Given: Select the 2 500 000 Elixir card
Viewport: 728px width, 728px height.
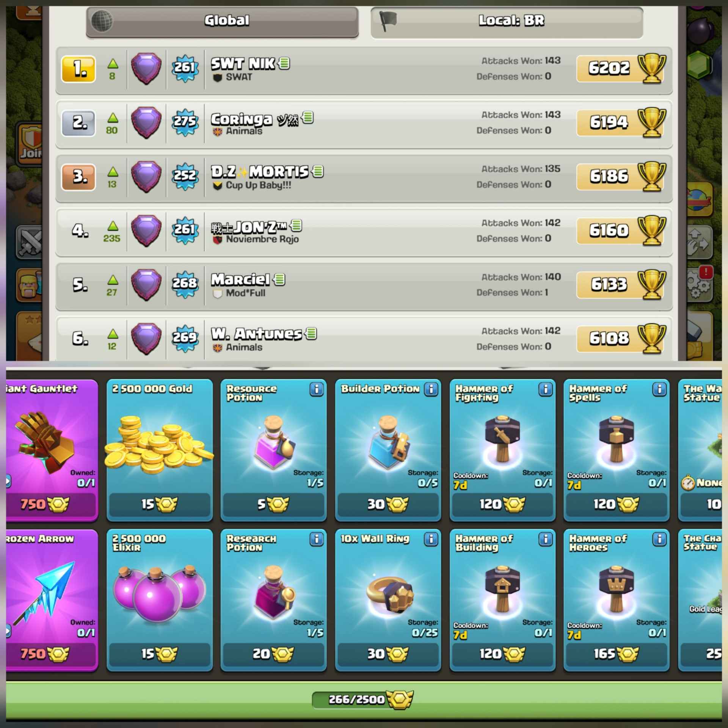Looking at the screenshot, I should [x=159, y=600].
